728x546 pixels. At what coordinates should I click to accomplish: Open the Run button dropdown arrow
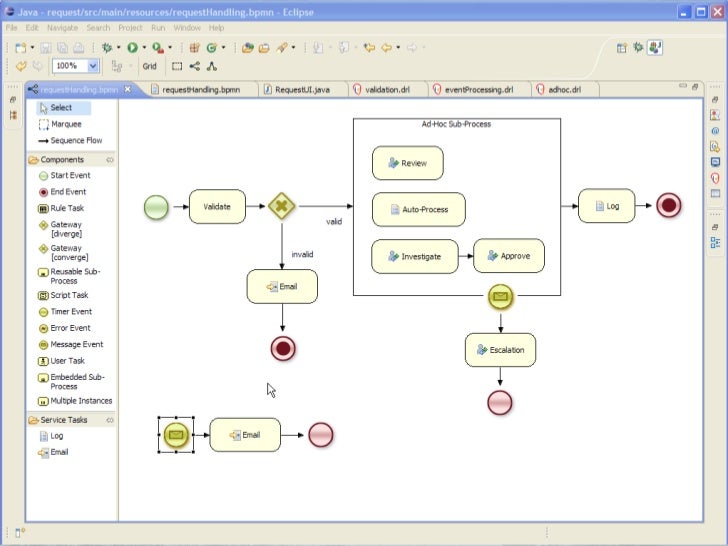coord(144,47)
